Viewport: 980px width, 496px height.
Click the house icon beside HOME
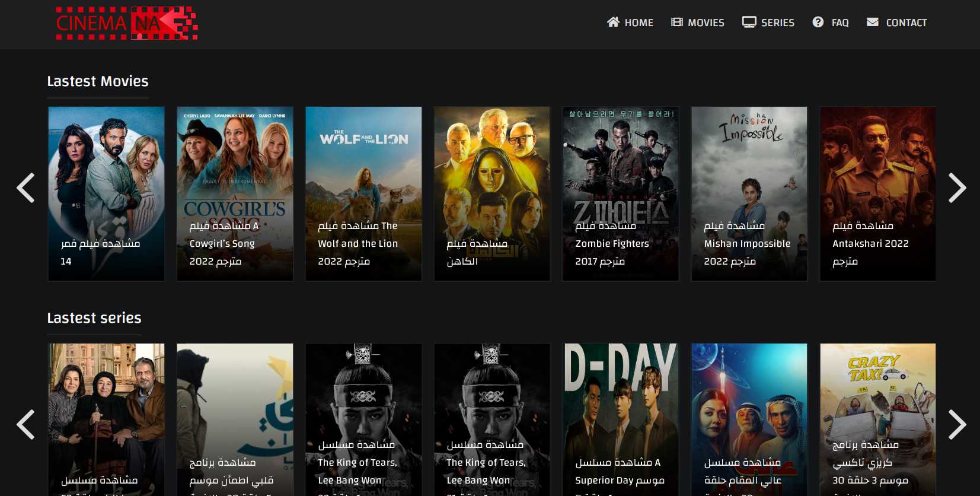pyautogui.click(x=613, y=22)
